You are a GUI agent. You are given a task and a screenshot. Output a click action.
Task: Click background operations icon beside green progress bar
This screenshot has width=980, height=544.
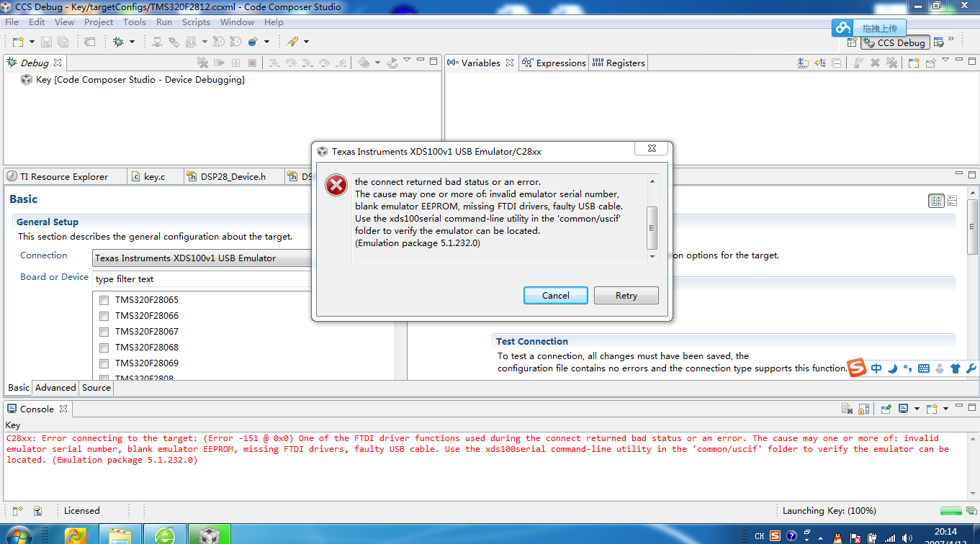coord(971,511)
